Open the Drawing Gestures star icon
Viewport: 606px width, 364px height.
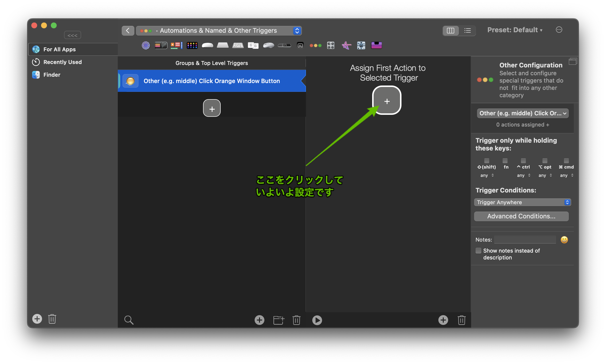coord(346,45)
